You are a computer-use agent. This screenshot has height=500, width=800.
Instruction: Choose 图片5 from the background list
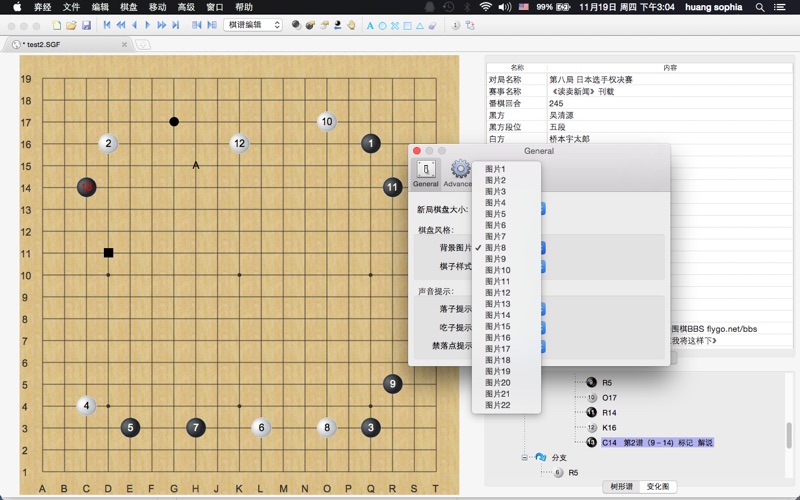506,214
